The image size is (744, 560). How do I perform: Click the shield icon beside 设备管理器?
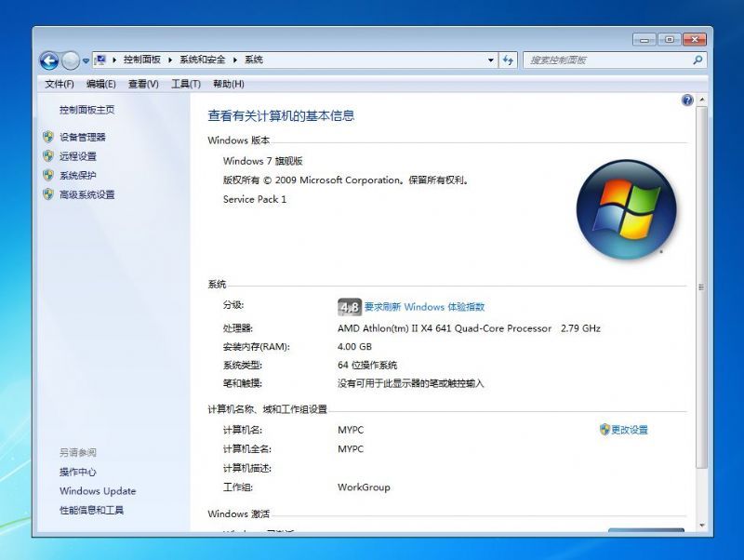click(48, 137)
